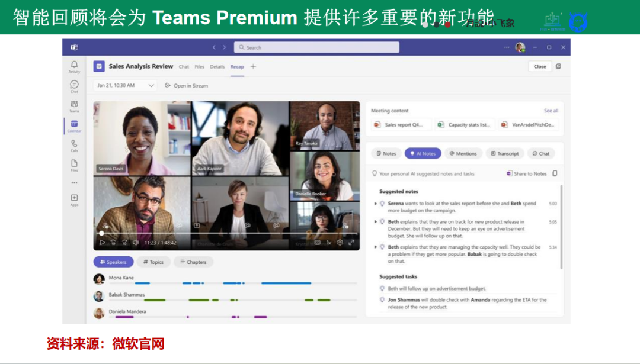Switch to the Chat tab of meeting
Viewport: 640px width, 364px height.
pos(184,66)
